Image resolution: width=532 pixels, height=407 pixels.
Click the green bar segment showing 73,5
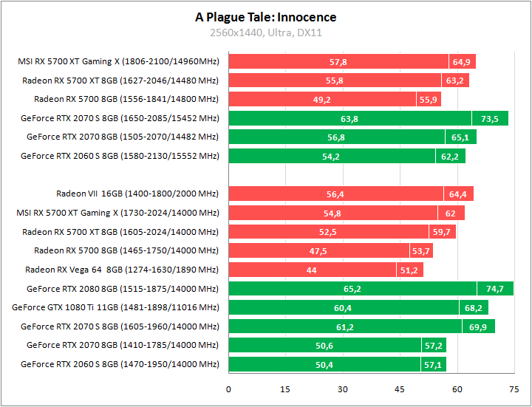[489, 118]
